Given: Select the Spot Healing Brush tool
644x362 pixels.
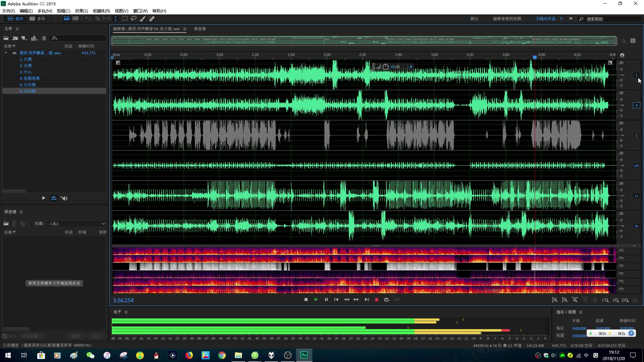Looking at the screenshot, I should [x=152, y=19].
